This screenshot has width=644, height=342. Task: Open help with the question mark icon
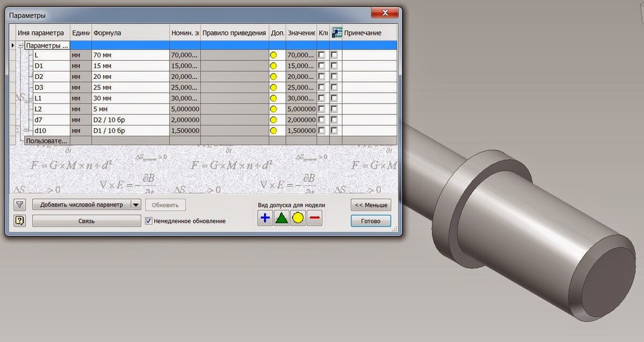(x=20, y=221)
